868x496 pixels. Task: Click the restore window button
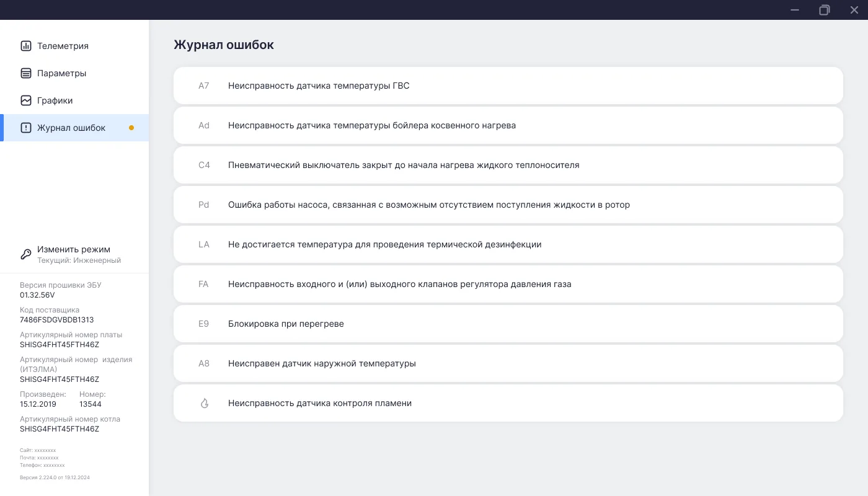(825, 10)
